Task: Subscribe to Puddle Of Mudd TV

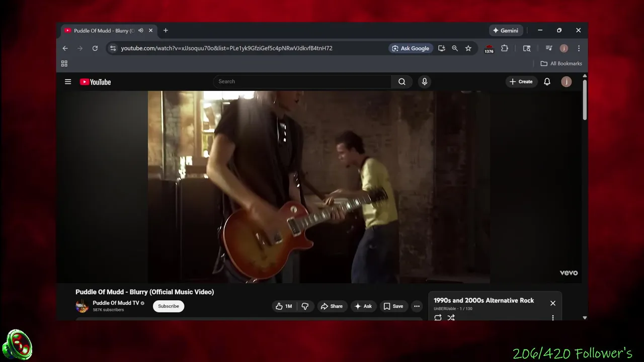Action: coord(169,306)
